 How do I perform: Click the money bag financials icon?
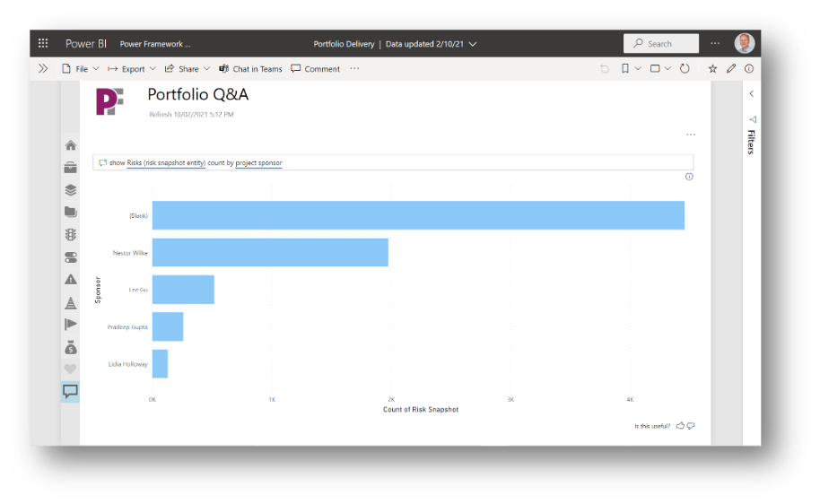[70, 347]
